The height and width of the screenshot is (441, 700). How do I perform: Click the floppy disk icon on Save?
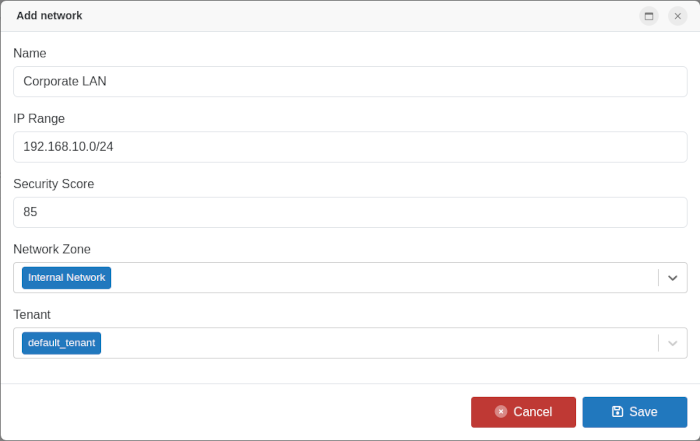[x=617, y=411]
